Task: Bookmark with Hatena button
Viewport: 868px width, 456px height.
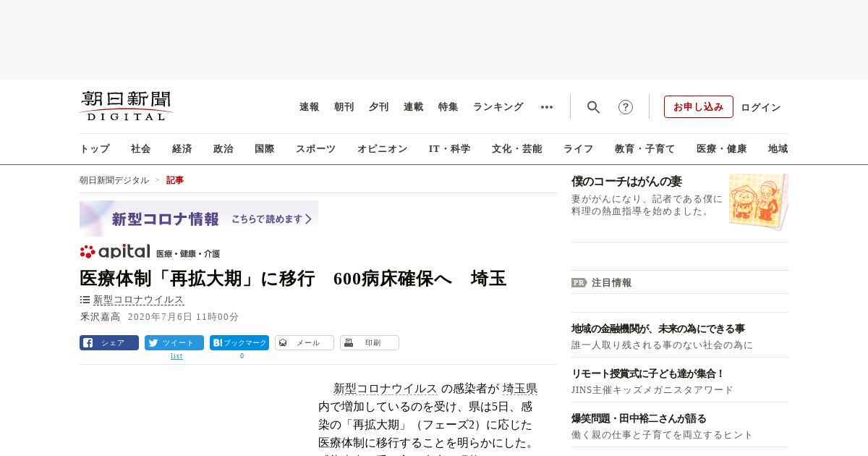Action: pos(239,343)
